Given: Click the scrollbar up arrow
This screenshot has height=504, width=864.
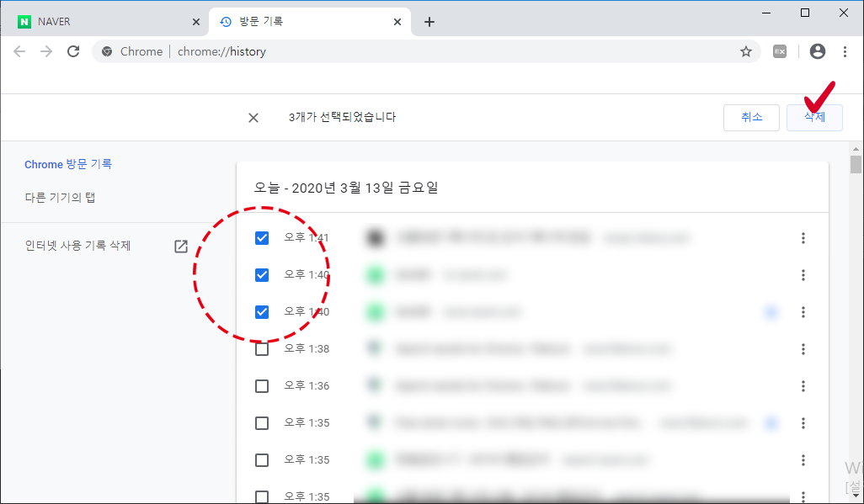Looking at the screenshot, I should pos(856,149).
